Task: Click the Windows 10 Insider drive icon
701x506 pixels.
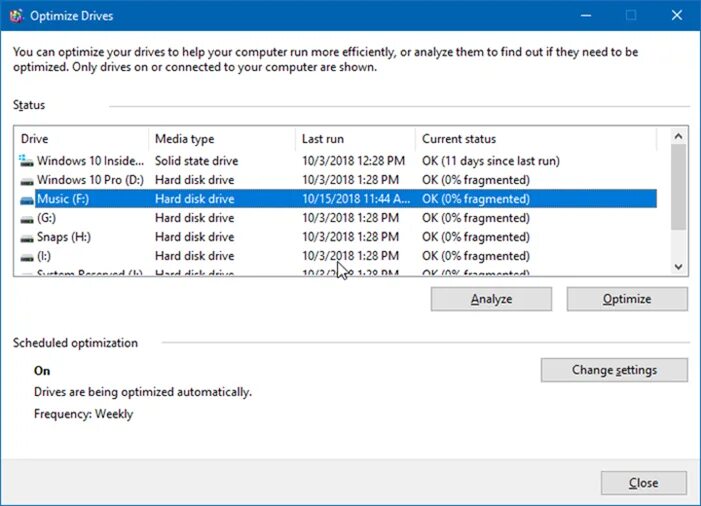Action: point(26,161)
